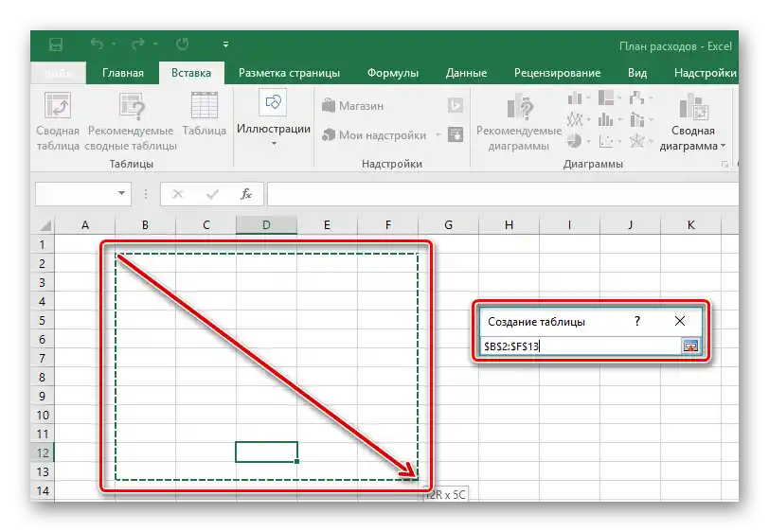Open the Мои надстройки dropdown arrow
The height and width of the screenshot is (532, 769).
click(438, 134)
